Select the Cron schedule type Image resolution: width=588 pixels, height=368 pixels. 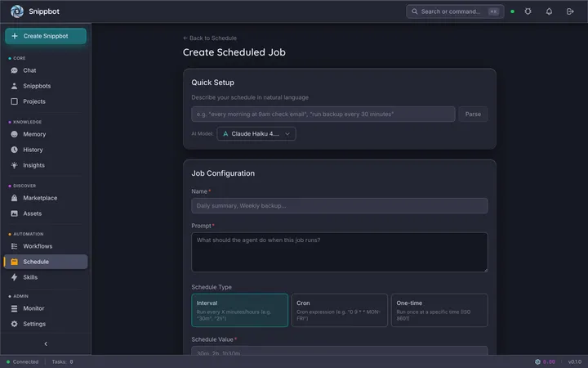click(340, 310)
